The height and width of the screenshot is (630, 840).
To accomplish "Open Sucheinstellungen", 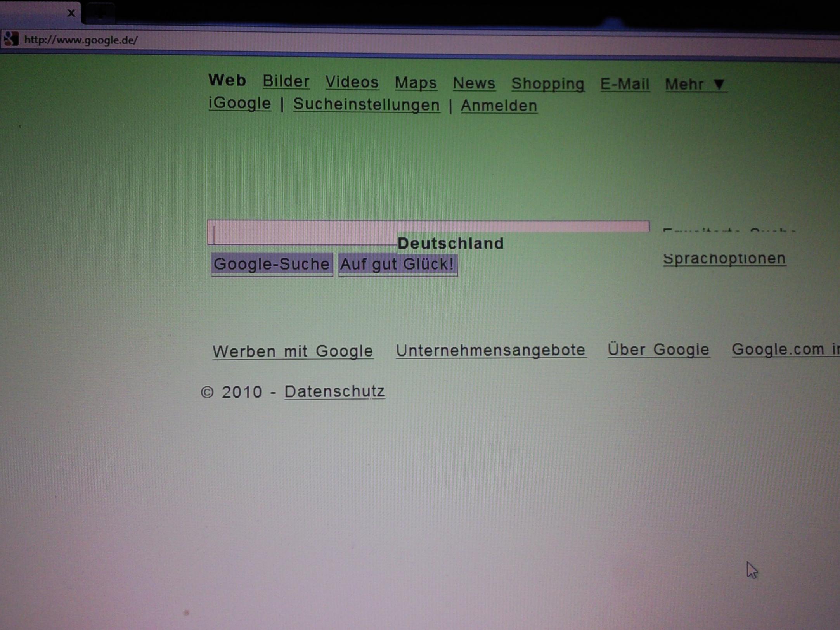I will [367, 105].
